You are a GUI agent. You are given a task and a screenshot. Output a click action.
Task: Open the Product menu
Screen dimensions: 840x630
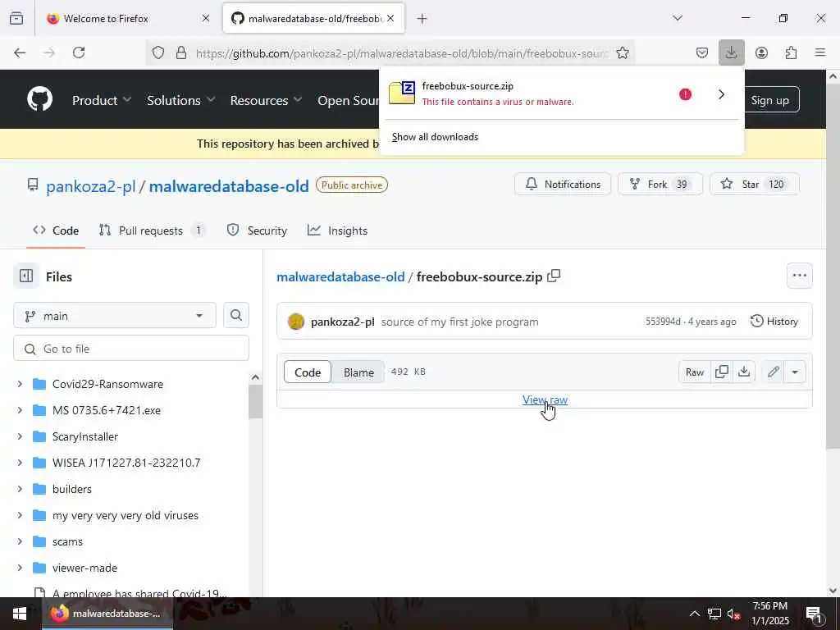102,100
